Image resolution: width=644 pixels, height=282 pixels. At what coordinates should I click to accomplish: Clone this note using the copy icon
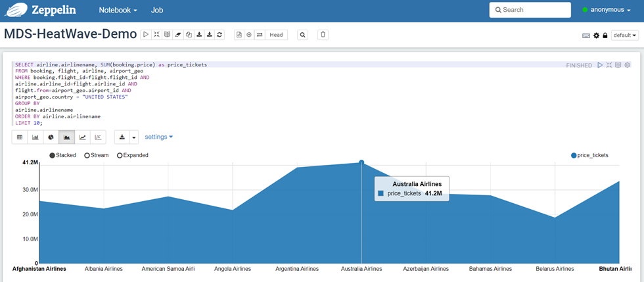tap(189, 35)
